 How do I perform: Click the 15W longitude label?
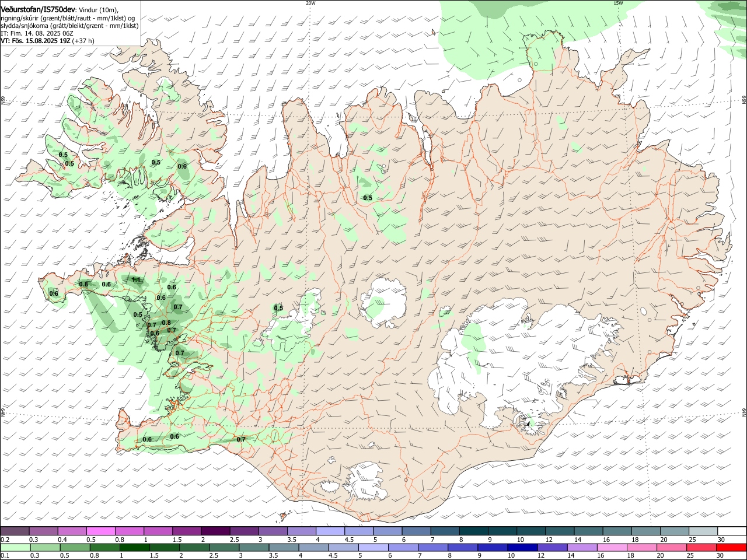pyautogui.click(x=618, y=3)
